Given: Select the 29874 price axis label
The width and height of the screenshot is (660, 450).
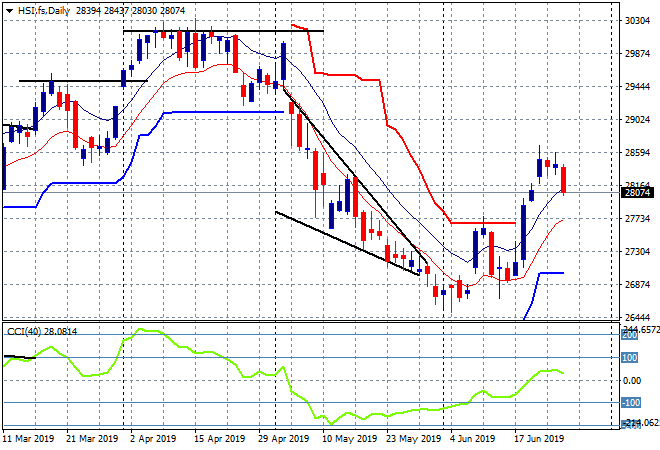Looking at the screenshot, I should click(x=637, y=54).
